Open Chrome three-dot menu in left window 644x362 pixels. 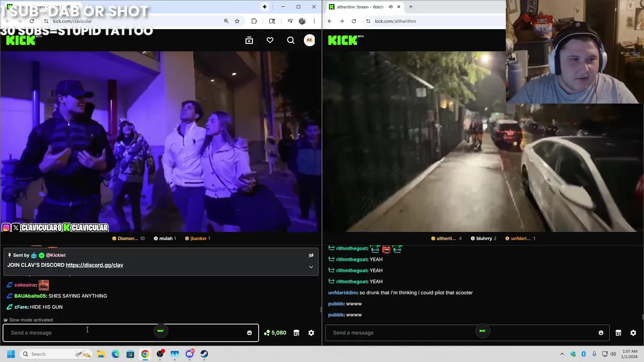click(x=314, y=21)
